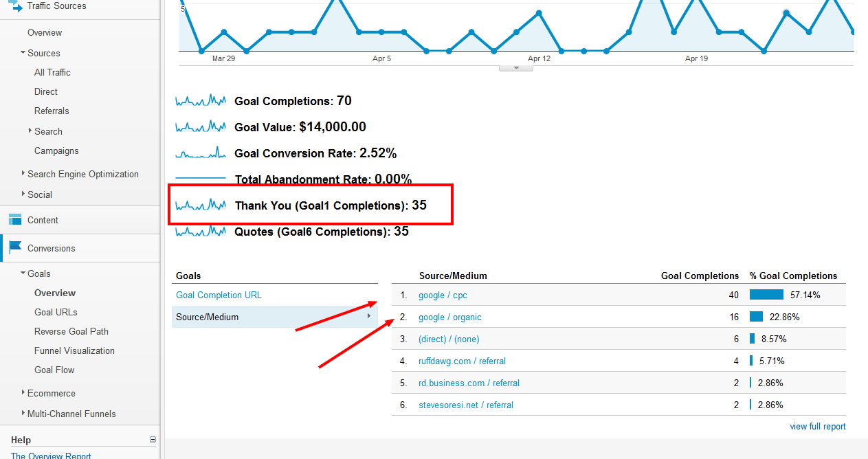Open ruffdawg.com / referral link
868x459 pixels.
pos(462,361)
